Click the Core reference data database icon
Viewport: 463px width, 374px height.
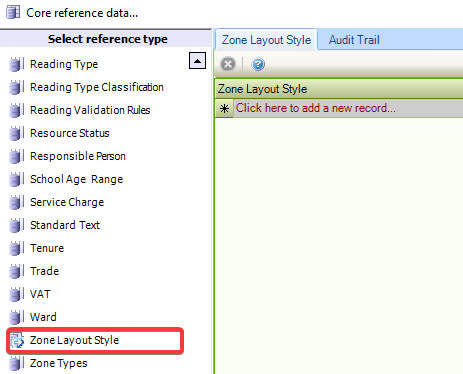tap(13, 13)
